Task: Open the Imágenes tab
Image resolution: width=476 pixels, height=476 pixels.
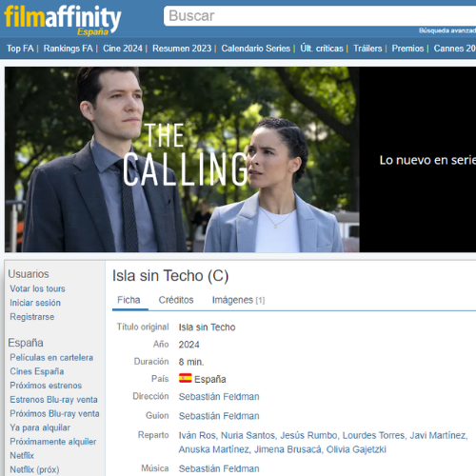Action: 238,300
